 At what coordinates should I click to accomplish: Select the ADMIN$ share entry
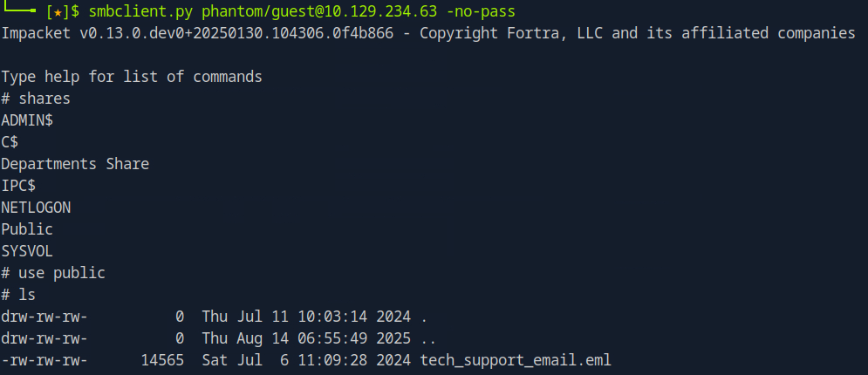27,120
